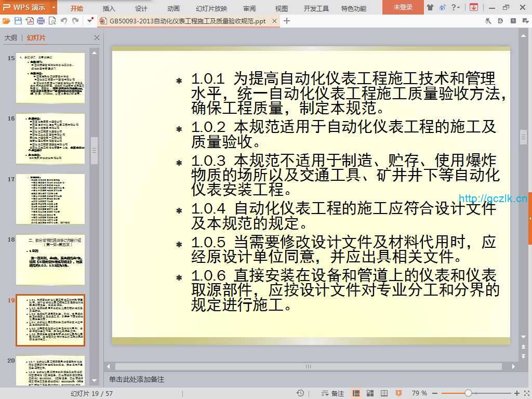
Task: Switch to the 大纲 outline tab
Action: click(x=11, y=38)
